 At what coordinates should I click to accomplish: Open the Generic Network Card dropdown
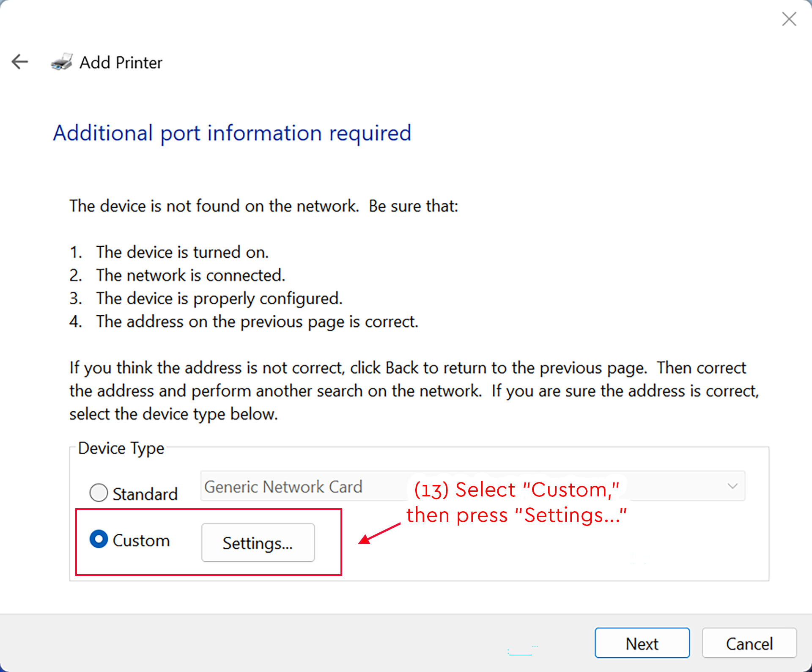tap(472, 486)
